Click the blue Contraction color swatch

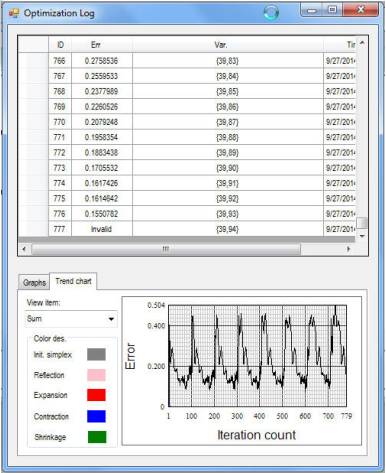coord(96,416)
